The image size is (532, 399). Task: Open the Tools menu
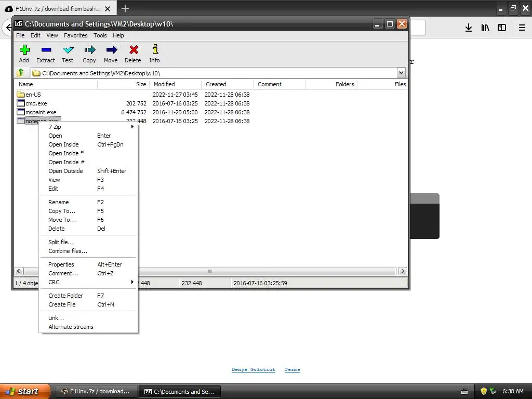(100, 35)
